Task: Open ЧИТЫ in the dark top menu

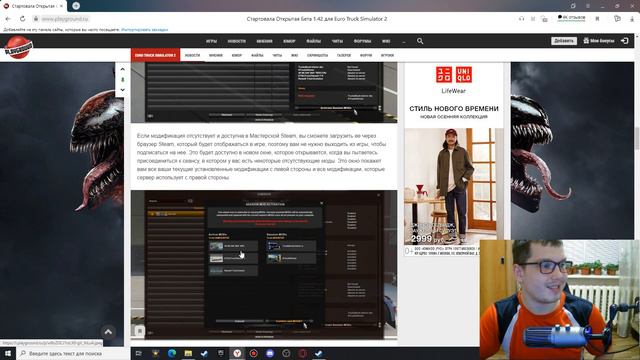Action: click(337, 41)
